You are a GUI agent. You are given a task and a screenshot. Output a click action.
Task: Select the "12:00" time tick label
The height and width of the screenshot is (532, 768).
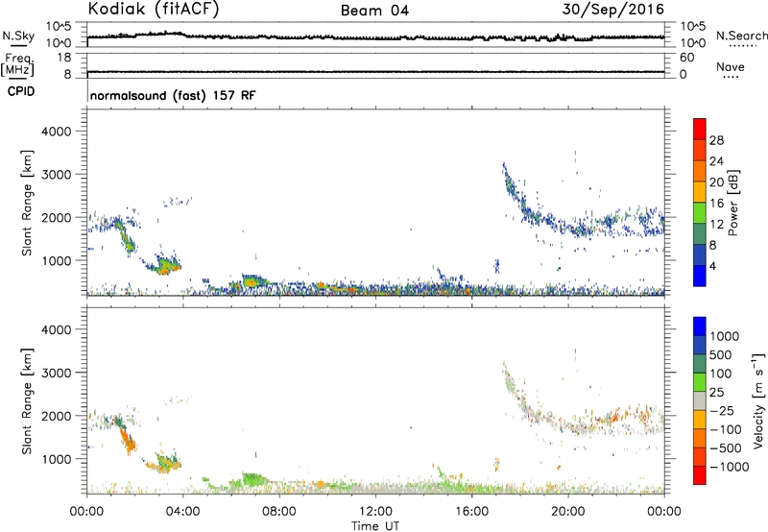click(x=375, y=512)
